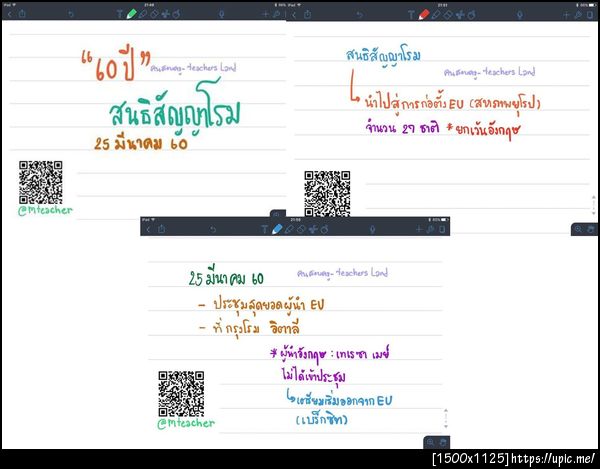Screen dimensions: 600x469
Task: Undo last stroke in green-pen note
Action: (71, 15)
